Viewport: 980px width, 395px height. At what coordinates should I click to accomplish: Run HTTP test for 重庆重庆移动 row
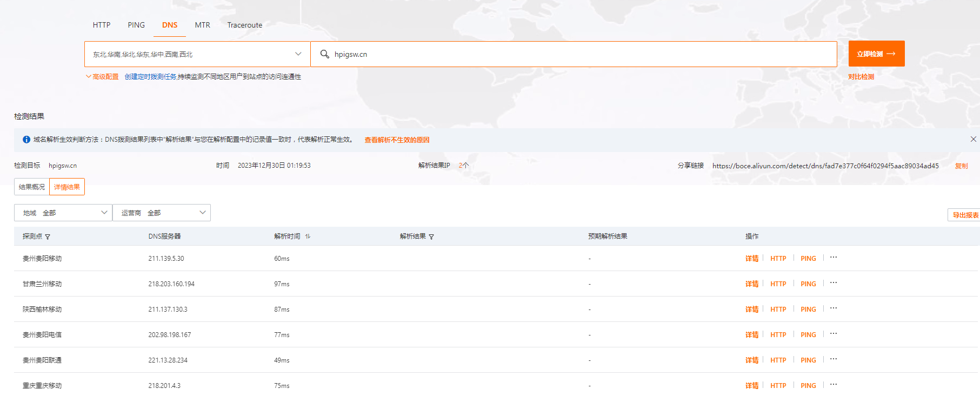(778, 386)
